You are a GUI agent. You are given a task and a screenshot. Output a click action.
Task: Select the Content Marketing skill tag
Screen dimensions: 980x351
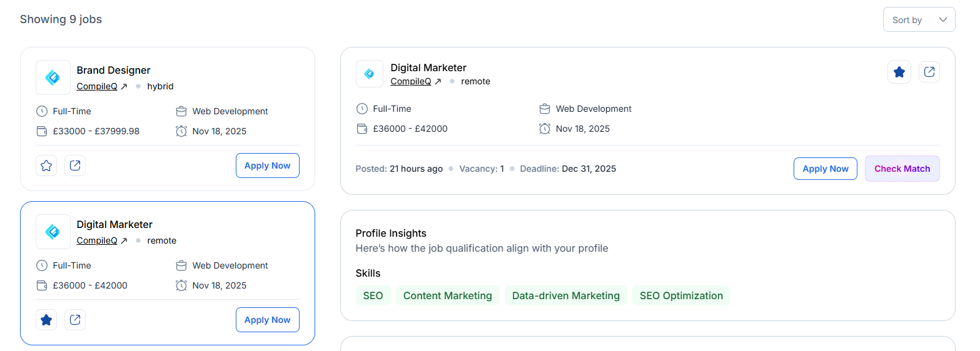tap(447, 296)
